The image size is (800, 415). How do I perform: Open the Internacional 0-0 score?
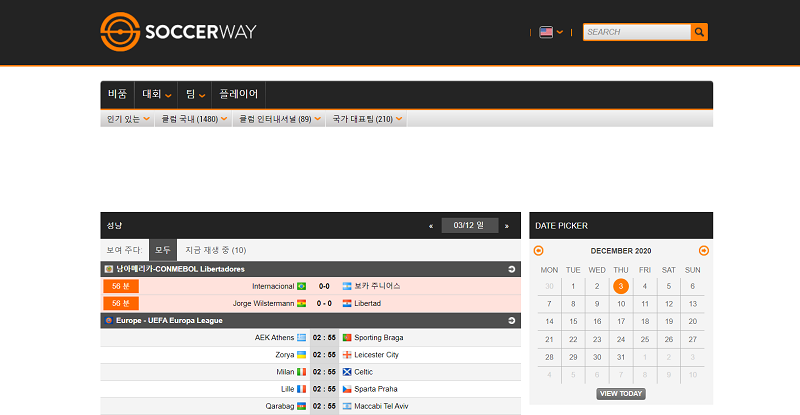[324, 286]
